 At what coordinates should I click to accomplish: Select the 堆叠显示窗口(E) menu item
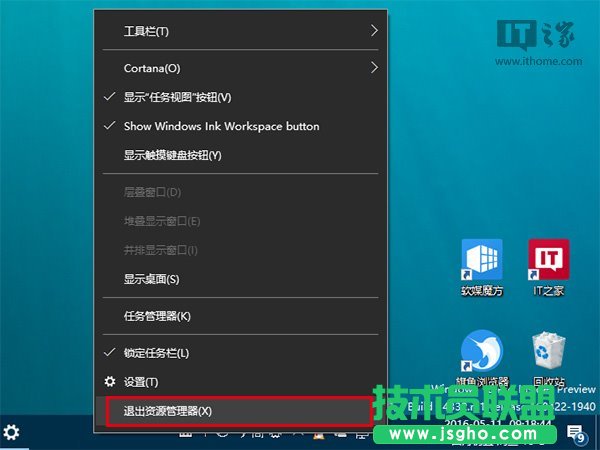[161, 220]
